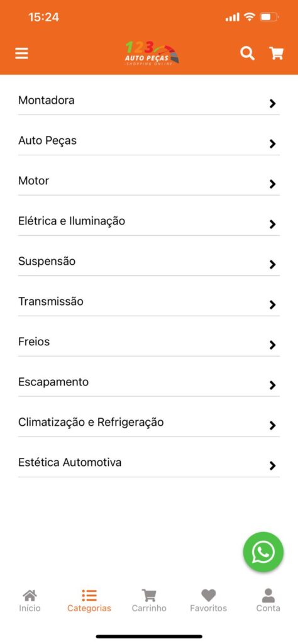Select Categorias tab in bottom bar

click(x=89, y=601)
